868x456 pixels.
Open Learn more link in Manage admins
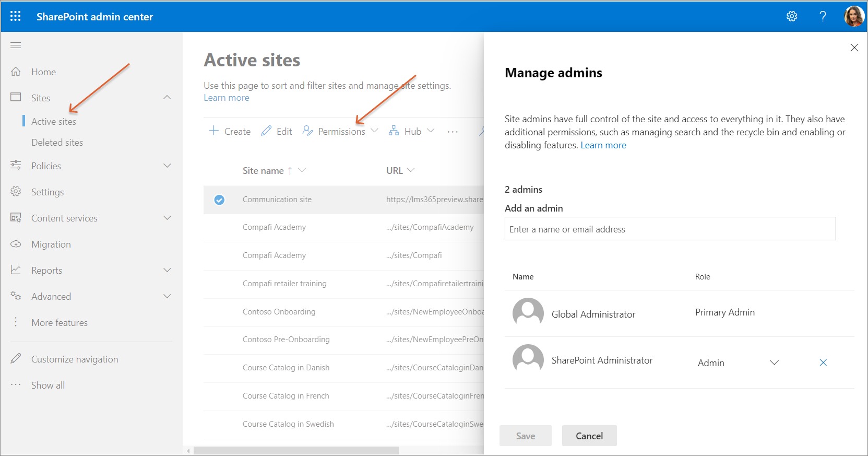point(603,145)
